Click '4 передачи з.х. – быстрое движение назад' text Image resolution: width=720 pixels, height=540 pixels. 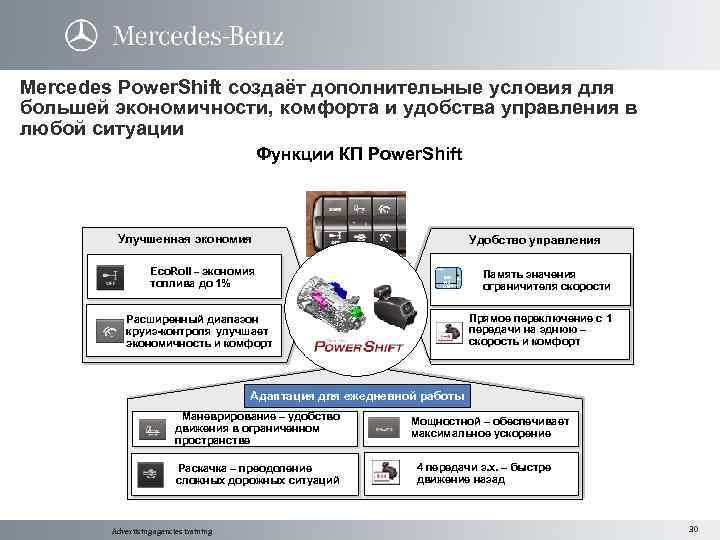[484, 473]
